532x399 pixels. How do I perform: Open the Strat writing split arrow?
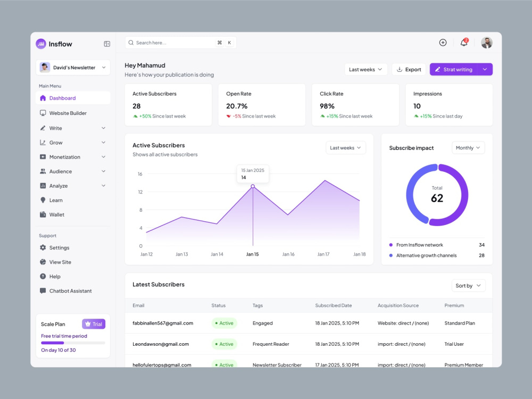(x=485, y=69)
